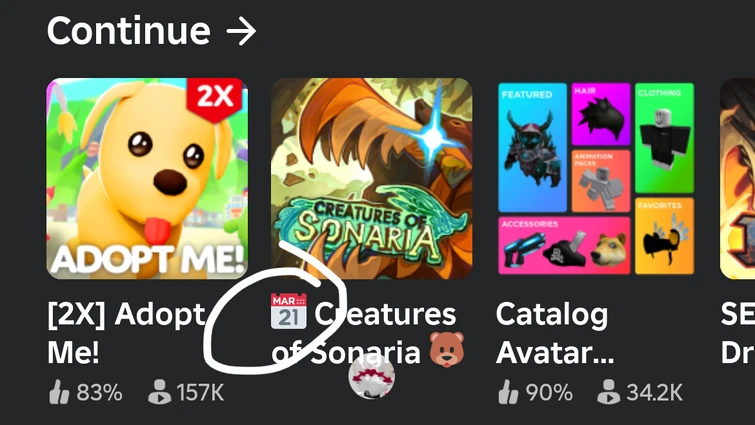The width and height of the screenshot is (755, 425).
Task: Click the bear emoji after Sonaria
Action: (x=447, y=349)
